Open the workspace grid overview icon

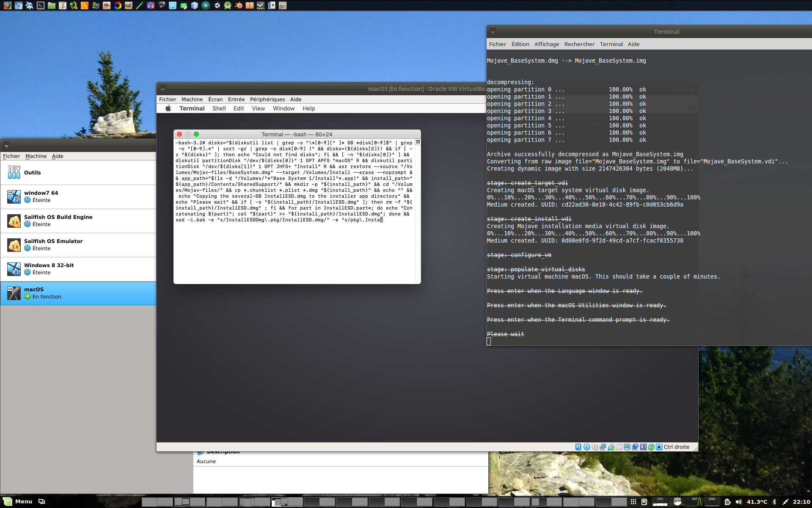click(x=633, y=502)
